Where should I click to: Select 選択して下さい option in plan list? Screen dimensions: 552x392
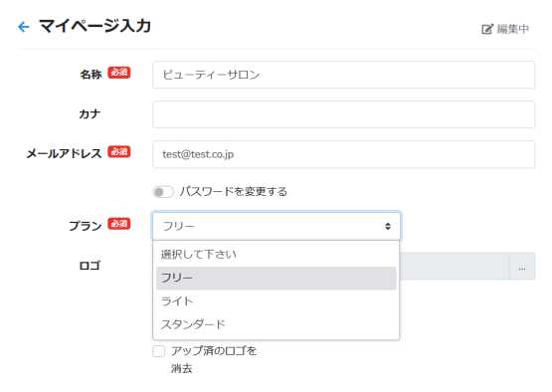[276, 255]
